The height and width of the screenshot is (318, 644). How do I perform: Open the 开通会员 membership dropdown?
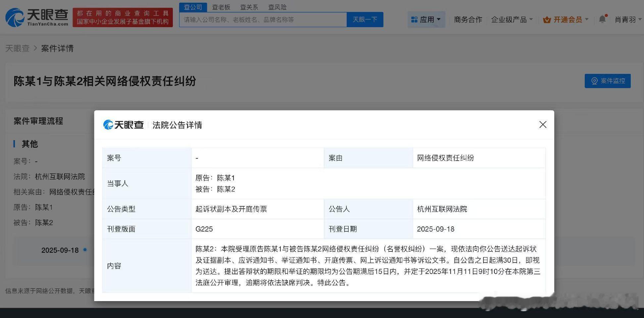566,20
